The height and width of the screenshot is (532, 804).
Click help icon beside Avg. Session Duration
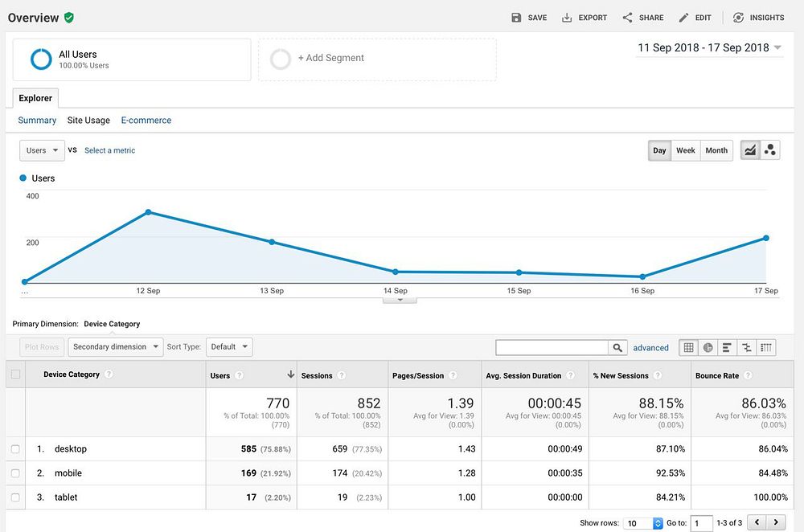point(570,375)
